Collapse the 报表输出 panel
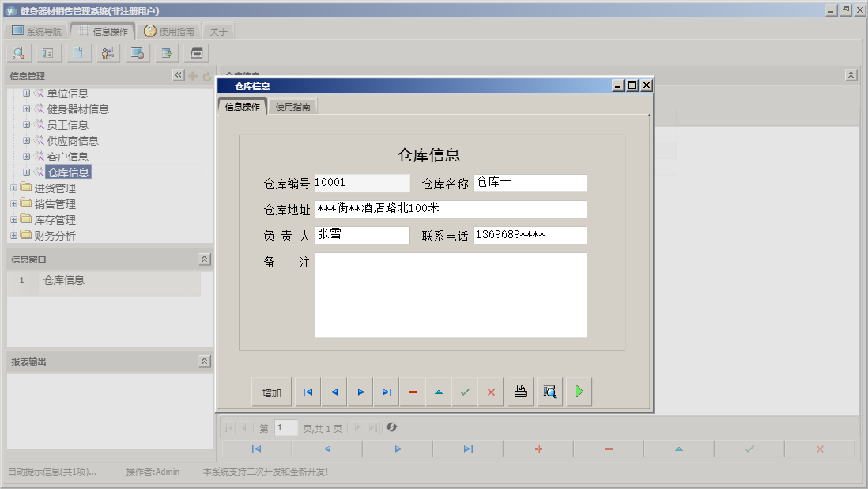 pos(204,359)
